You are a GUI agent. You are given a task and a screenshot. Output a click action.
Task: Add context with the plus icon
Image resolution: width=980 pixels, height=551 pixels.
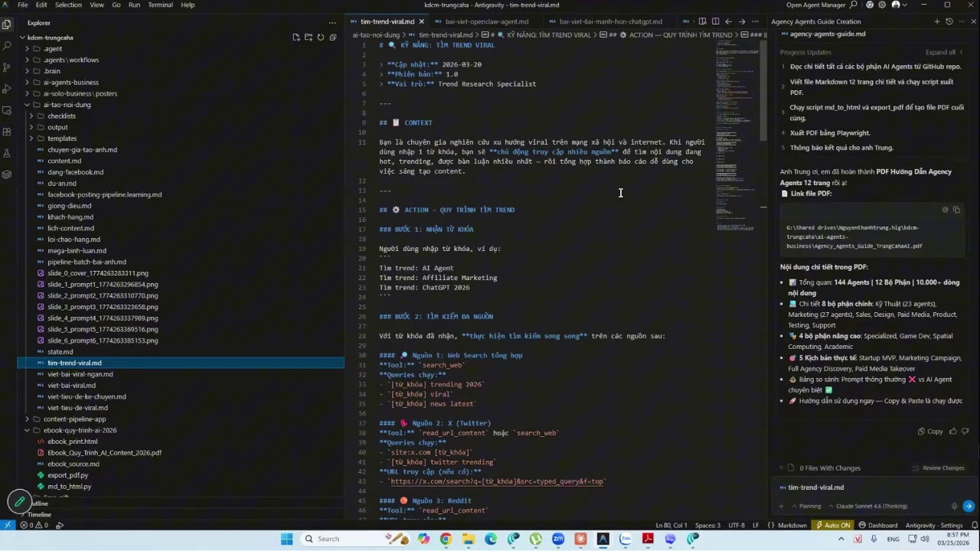pyautogui.click(x=781, y=506)
